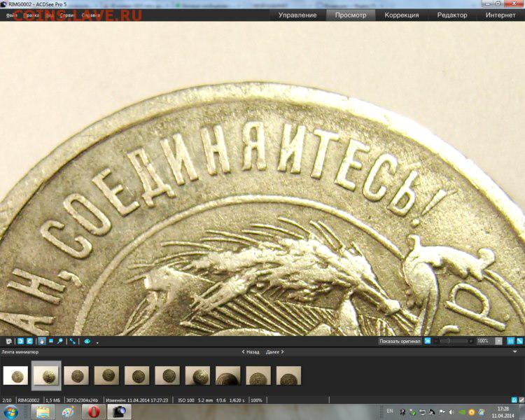Switch to the Просмотр mode tab

351,15
